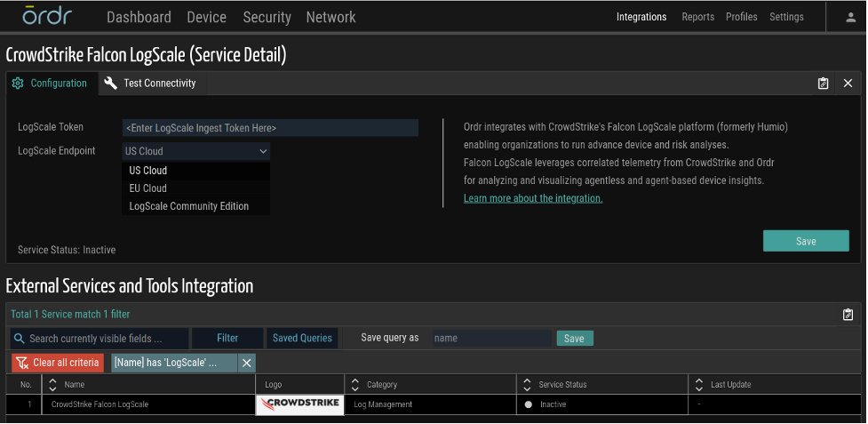868x424 pixels.
Task: Select EU Cloud from endpoint list
Action: pyautogui.click(x=148, y=188)
